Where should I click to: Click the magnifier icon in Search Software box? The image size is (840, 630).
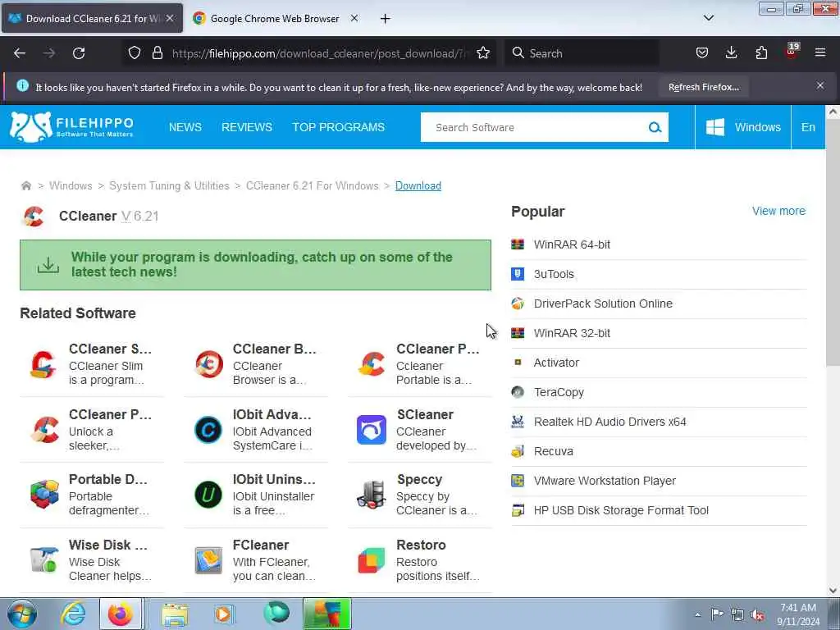pos(655,127)
